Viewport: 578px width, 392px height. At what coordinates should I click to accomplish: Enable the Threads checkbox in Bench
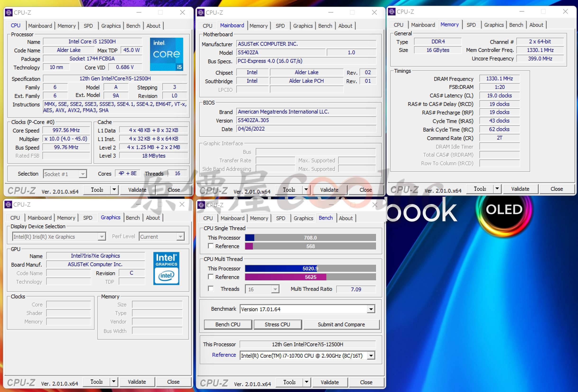click(x=211, y=289)
